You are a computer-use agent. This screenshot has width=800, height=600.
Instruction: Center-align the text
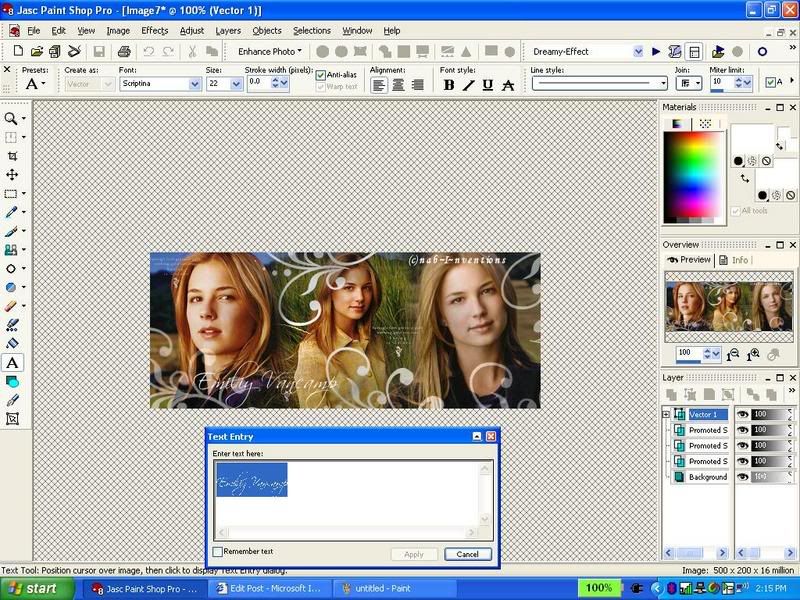pos(398,85)
